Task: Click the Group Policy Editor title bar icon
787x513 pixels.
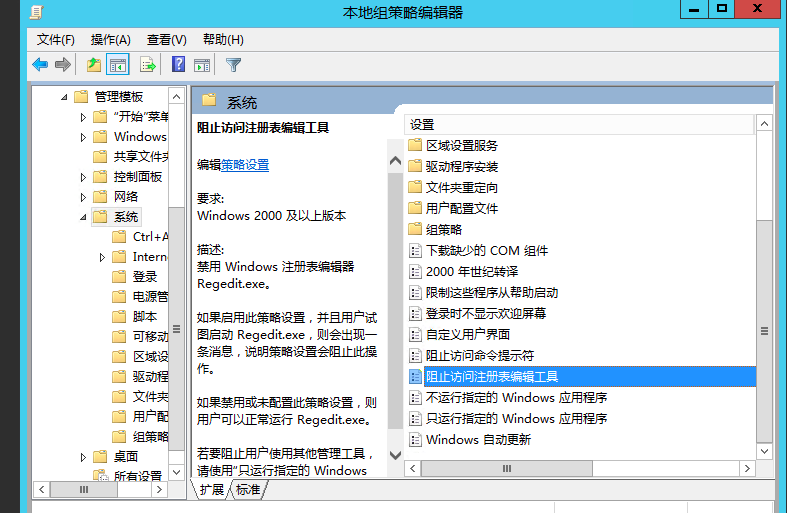Action: coord(36,12)
